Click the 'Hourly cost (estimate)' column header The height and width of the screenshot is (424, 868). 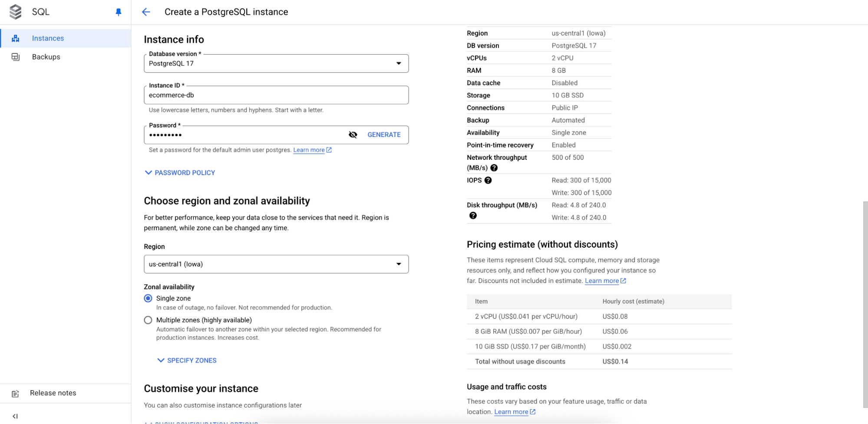tap(633, 301)
